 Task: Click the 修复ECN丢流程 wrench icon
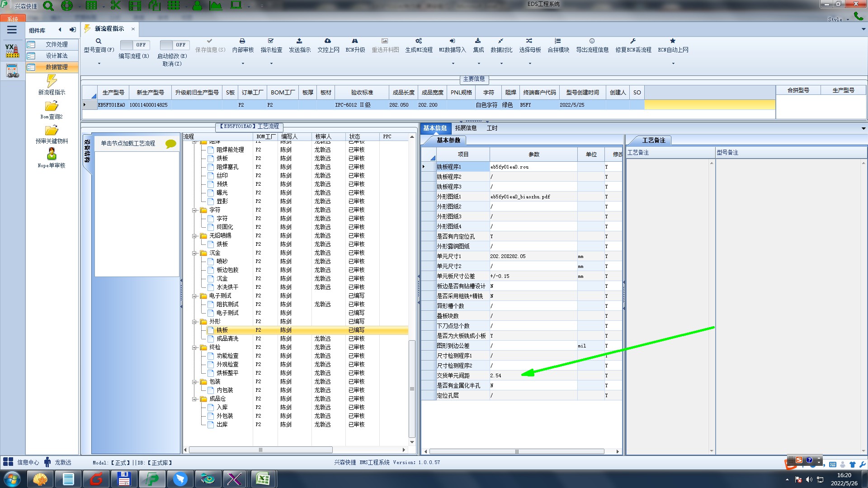click(x=633, y=41)
